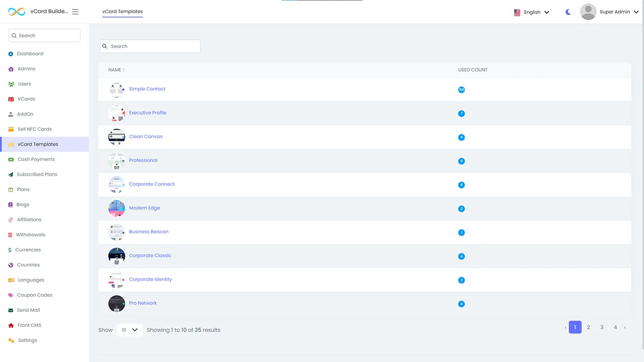Image resolution: width=644 pixels, height=362 pixels.
Task: Open the Simple Contact template link
Action: tap(147, 89)
